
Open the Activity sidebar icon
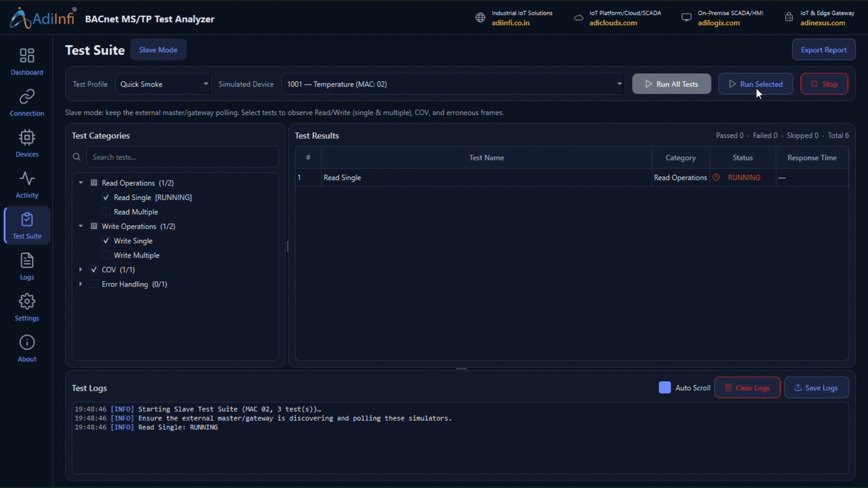[27, 178]
